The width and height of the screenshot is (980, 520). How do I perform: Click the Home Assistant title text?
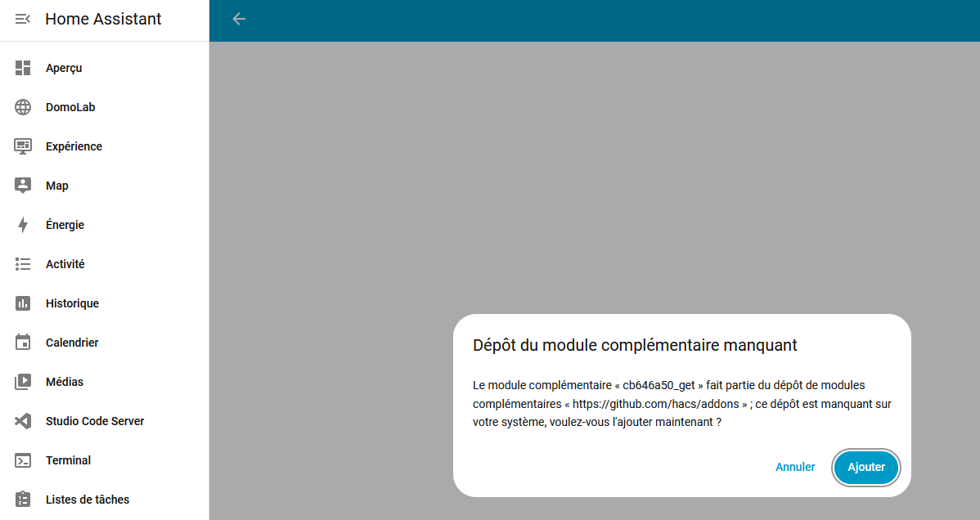[x=103, y=19]
